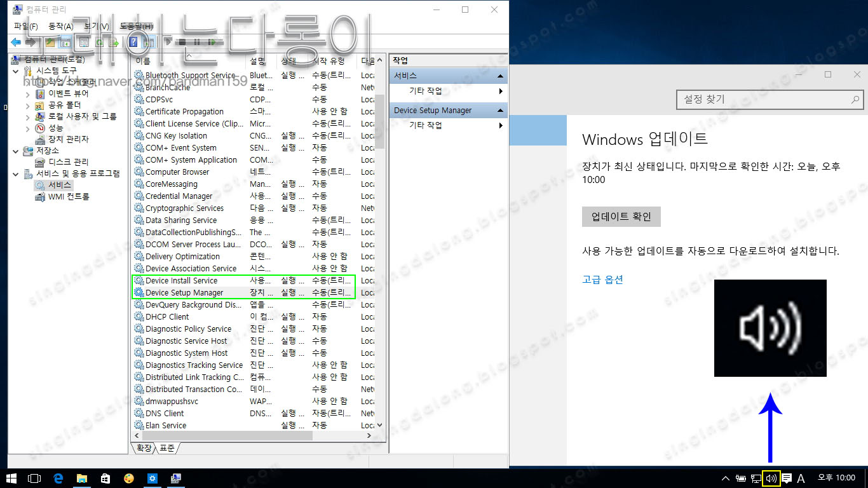Collapse the 서비스 section in the Actions pane
This screenshot has width=868, height=488.
(501, 75)
